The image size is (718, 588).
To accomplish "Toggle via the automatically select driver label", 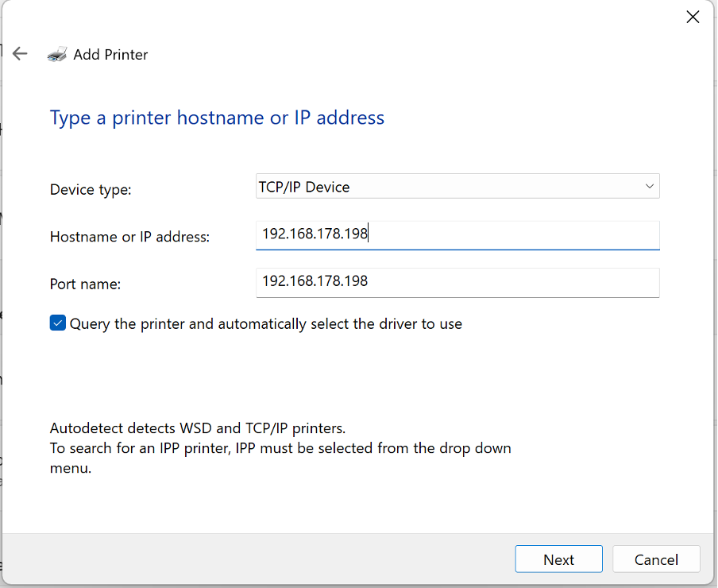I will coord(265,324).
